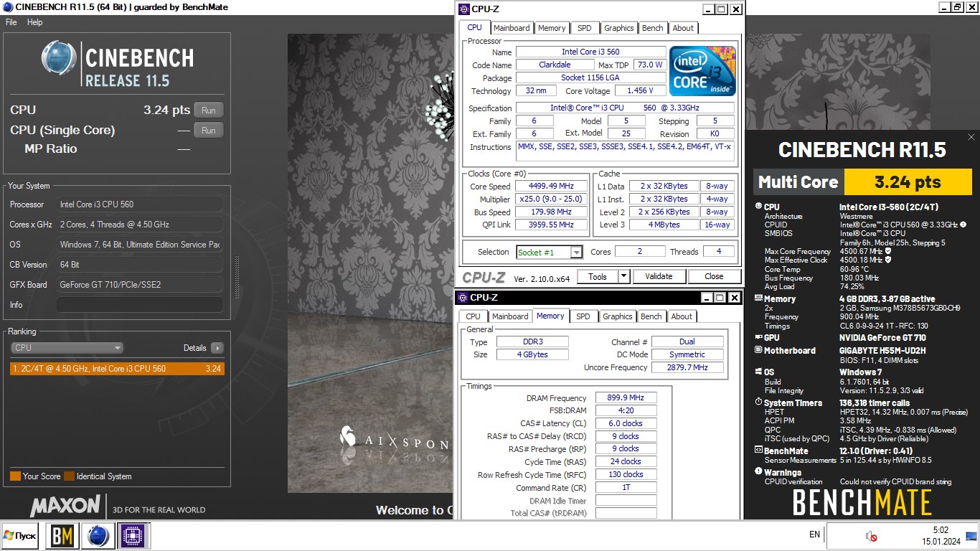This screenshot has width=980, height=551.
Task: Open the Windows Start menu (Пуск)
Action: click(20, 536)
